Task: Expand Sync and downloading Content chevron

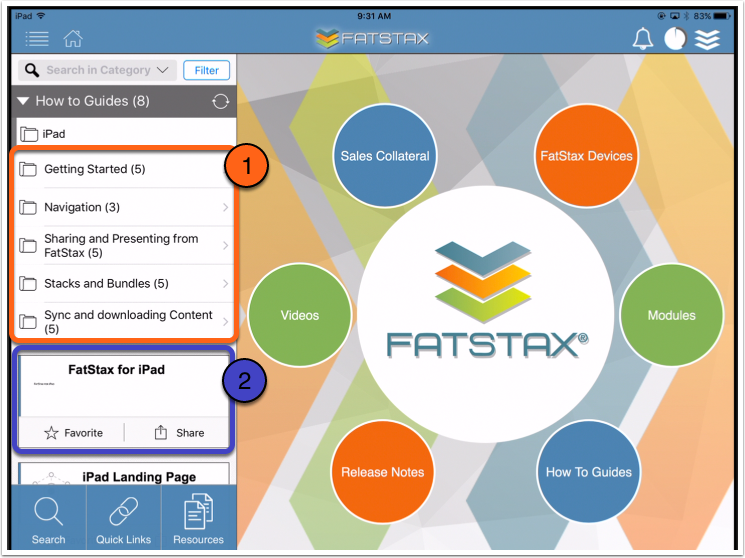Action: (225, 321)
